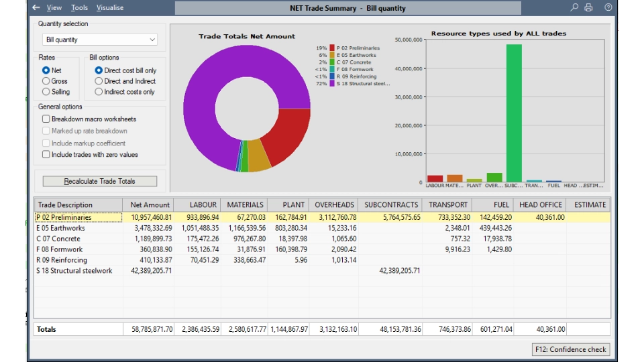Viewport: 644px width, 362px height.
Task: Click the SUBCONTRACTS column header
Action: pyautogui.click(x=390, y=204)
